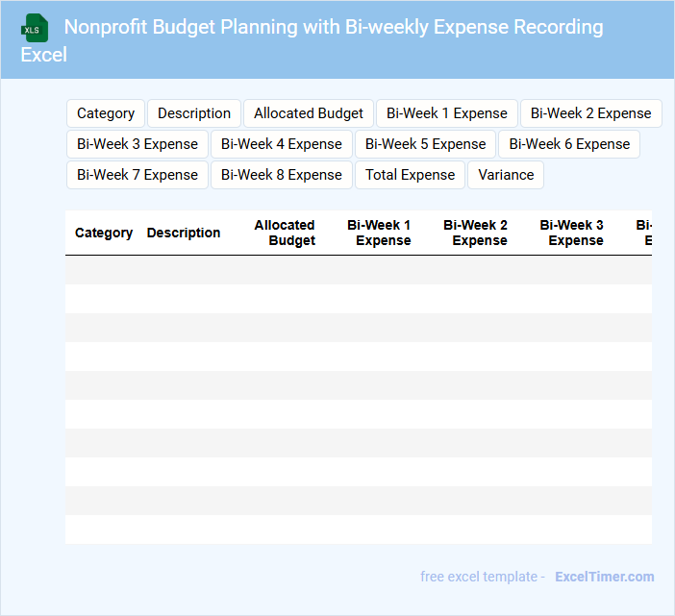Pick the Bi-Week 6 Expense tag
The image size is (675, 616).
(x=569, y=144)
